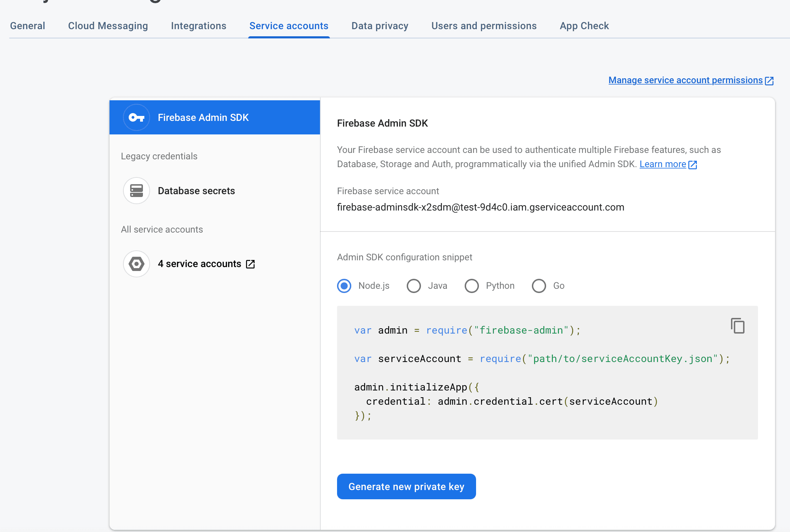Open the Integrations tab
Viewport: 790px width, 532px height.
(x=199, y=26)
